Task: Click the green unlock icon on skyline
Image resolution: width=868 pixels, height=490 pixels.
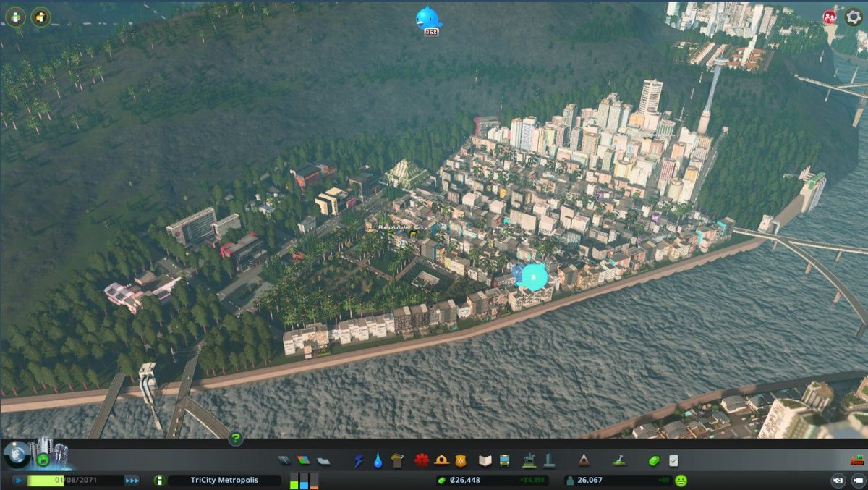Action: click(x=43, y=460)
